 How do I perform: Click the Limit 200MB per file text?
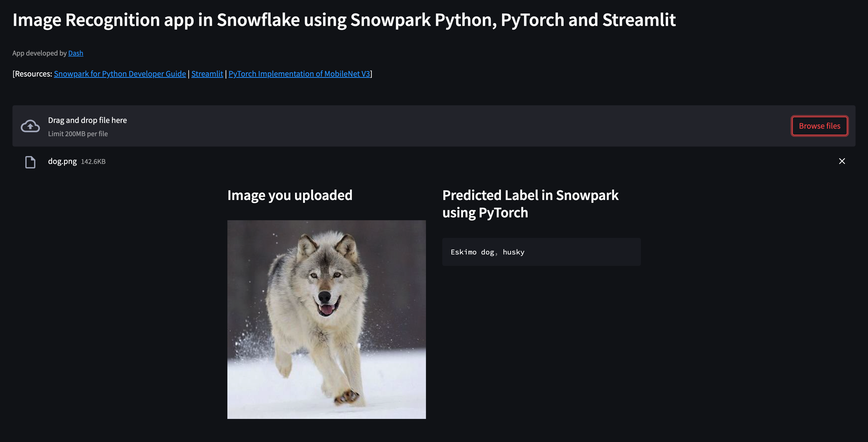coord(78,134)
